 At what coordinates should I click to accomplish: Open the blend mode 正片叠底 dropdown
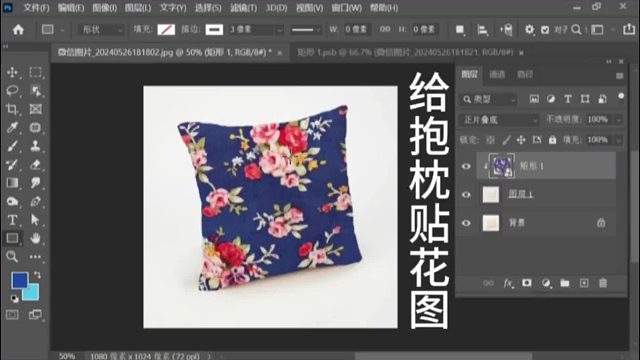(500, 120)
